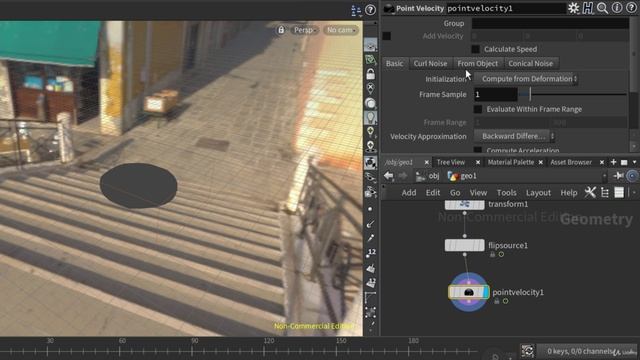Open the Add menu in network editor
Image resolution: width=640 pixels, height=360 pixels.
tap(409, 192)
